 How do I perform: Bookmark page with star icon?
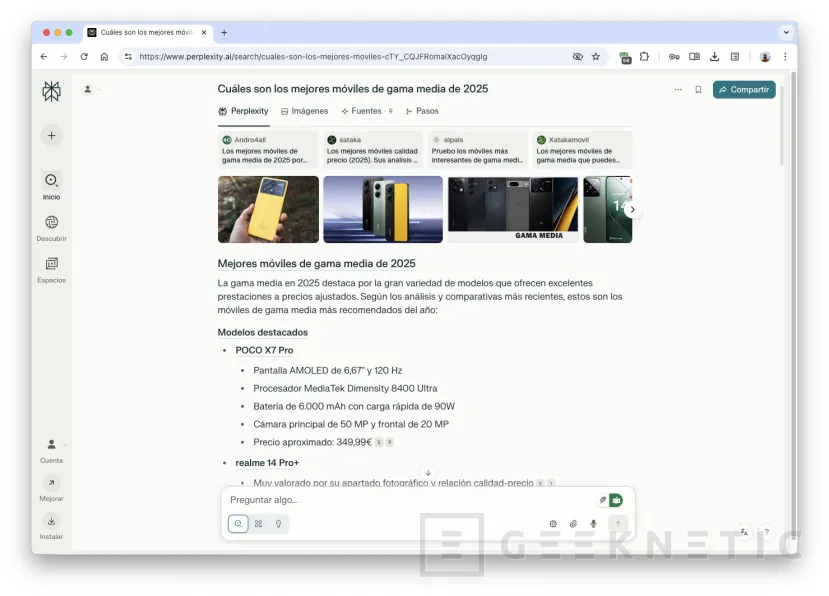[596, 57]
